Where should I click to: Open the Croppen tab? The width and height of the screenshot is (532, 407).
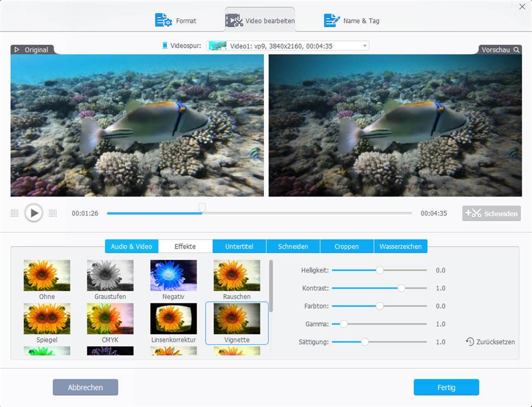click(346, 246)
